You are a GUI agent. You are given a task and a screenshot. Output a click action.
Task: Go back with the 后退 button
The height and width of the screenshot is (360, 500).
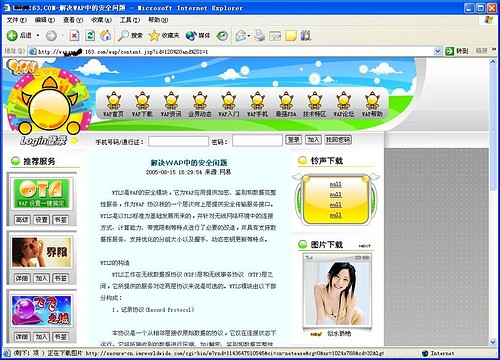(x=19, y=35)
